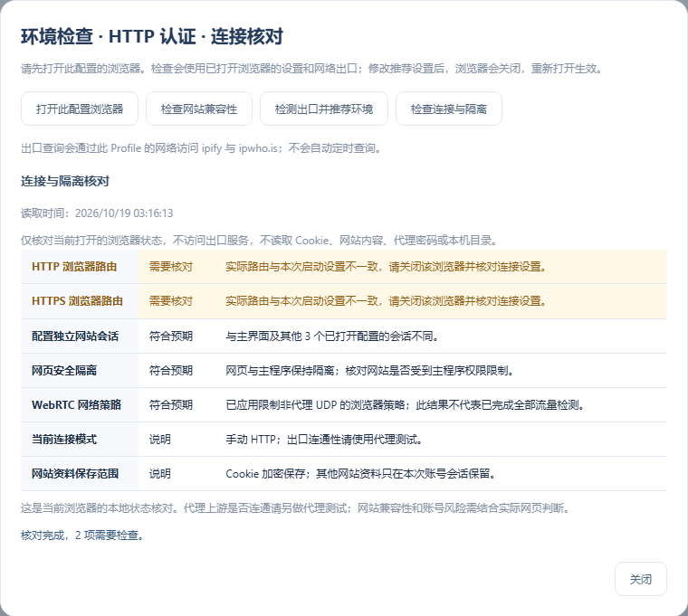Run 检查网站兼容性 check

coord(199,109)
